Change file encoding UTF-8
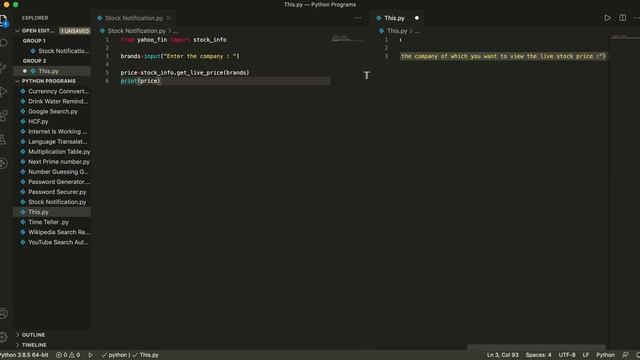Image resolution: width=640 pixels, height=360 pixels. click(x=567, y=355)
